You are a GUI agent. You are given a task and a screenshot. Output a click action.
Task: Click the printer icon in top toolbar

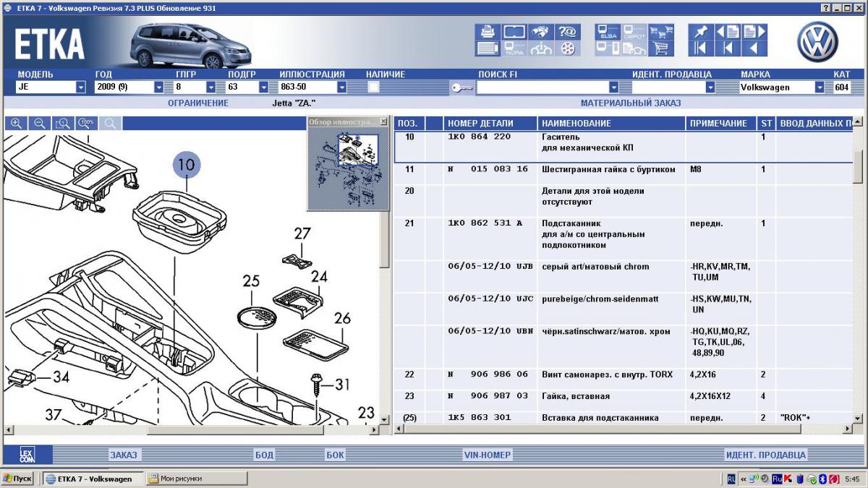point(488,32)
